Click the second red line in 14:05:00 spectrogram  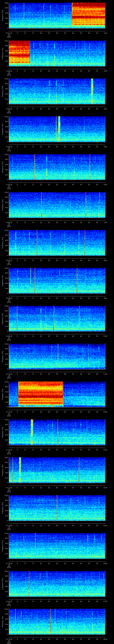coord(90,167)
